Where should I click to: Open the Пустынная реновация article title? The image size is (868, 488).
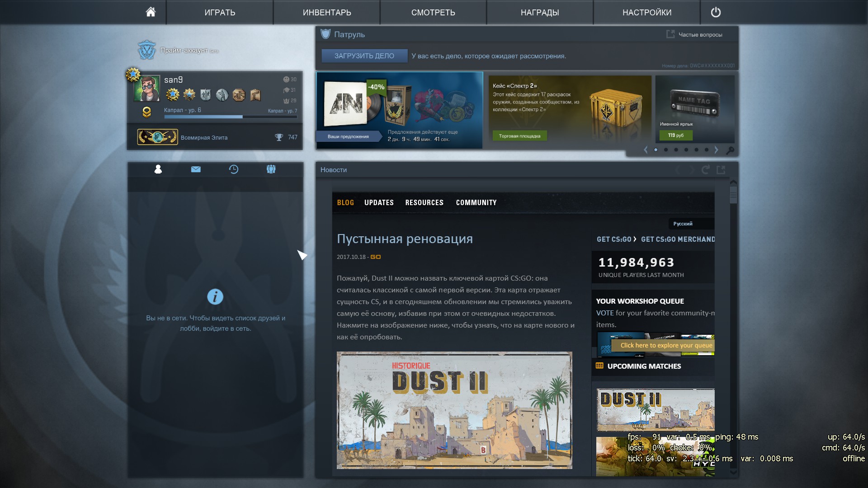click(x=405, y=239)
